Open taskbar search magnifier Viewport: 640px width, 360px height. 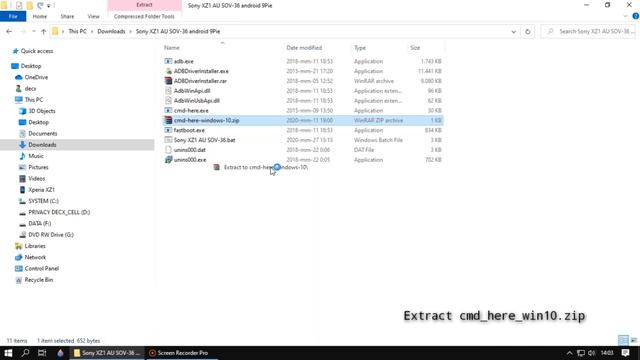pyautogui.click(x=25, y=353)
